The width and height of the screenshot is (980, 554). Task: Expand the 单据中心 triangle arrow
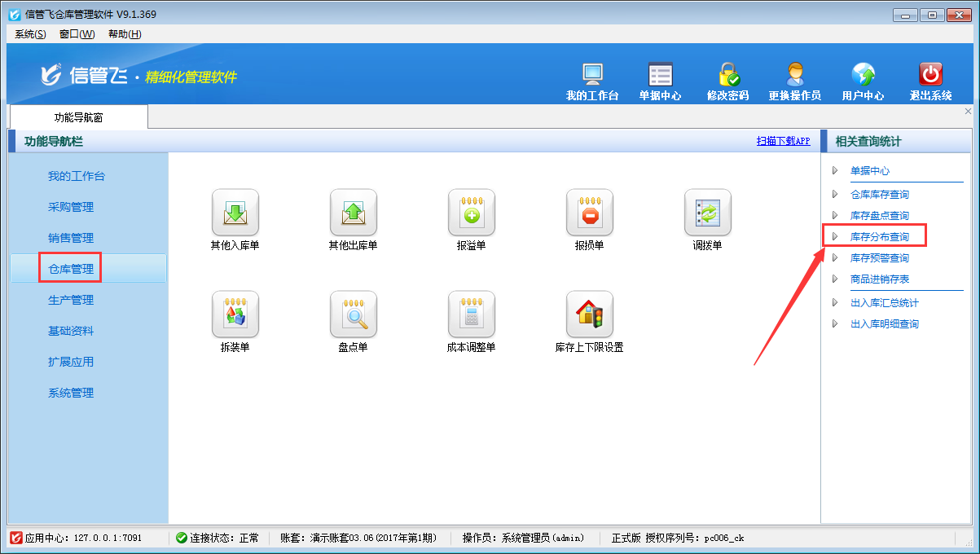(834, 171)
